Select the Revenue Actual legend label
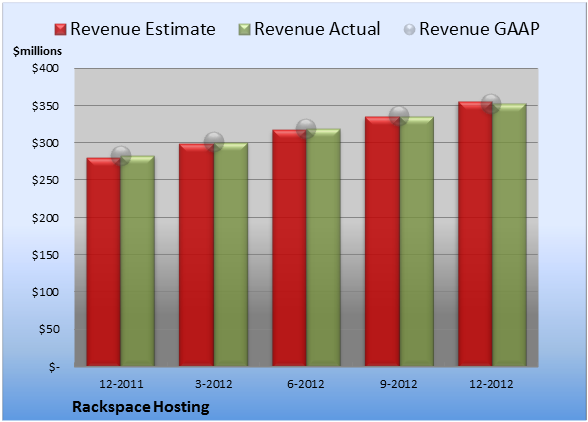The height and width of the screenshot is (422, 588). (x=317, y=29)
